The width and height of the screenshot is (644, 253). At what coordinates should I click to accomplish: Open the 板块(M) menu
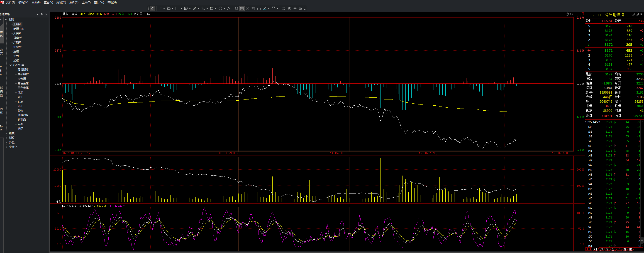(23, 2)
